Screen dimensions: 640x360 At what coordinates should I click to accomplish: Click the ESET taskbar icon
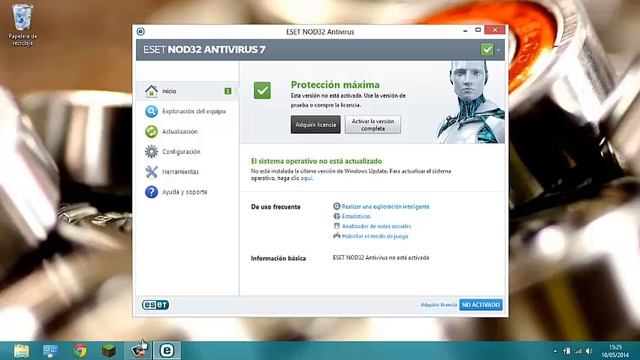tap(167, 351)
